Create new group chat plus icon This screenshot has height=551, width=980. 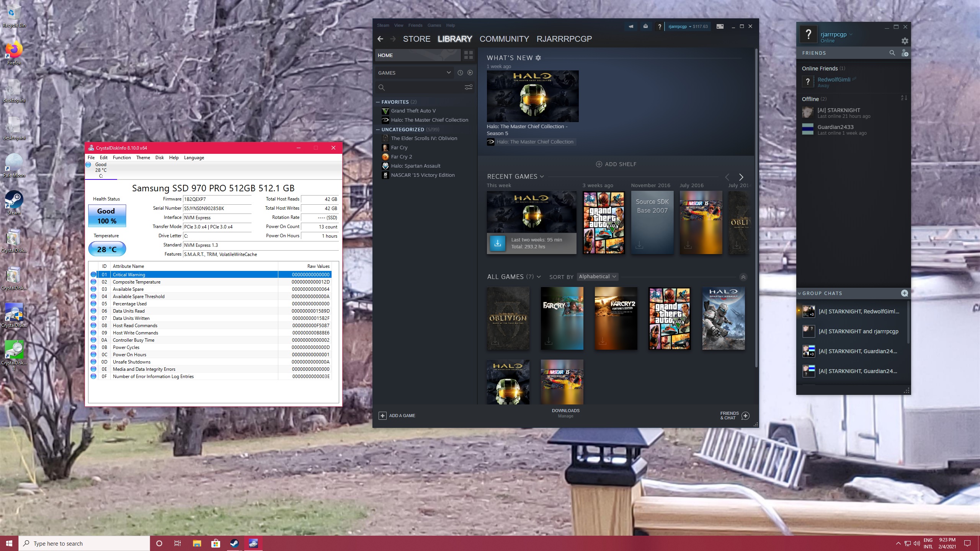click(904, 293)
